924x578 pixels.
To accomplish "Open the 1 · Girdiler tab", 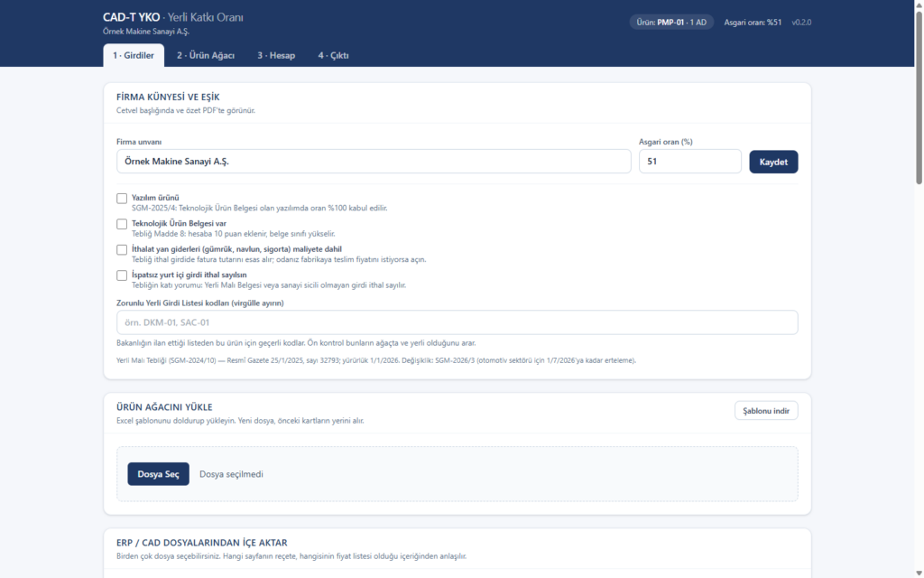I will click(x=134, y=55).
